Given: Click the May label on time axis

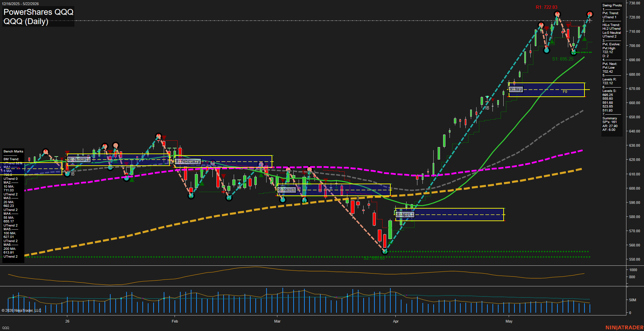Looking at the screenshot, I should 509,321.
